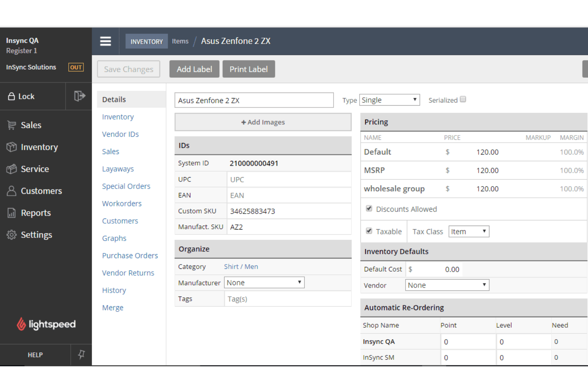Click the HELP button
This screenshot has height=392, width=588.
35,355
